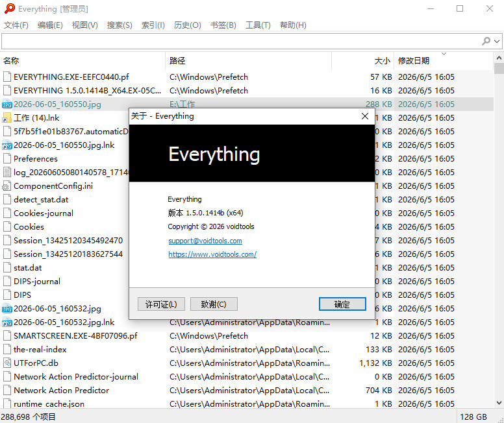Open the 历史(O) menu

[188, 25]
